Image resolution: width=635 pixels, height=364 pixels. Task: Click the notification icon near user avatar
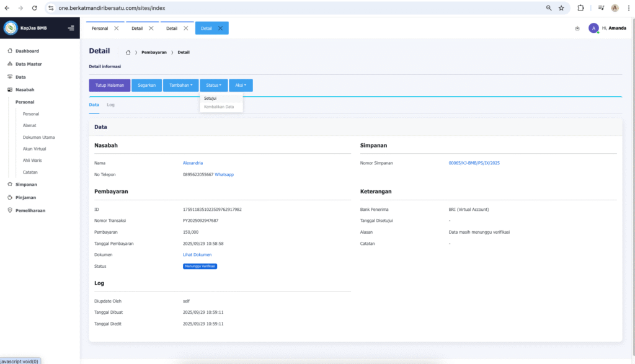coord(577,28)
